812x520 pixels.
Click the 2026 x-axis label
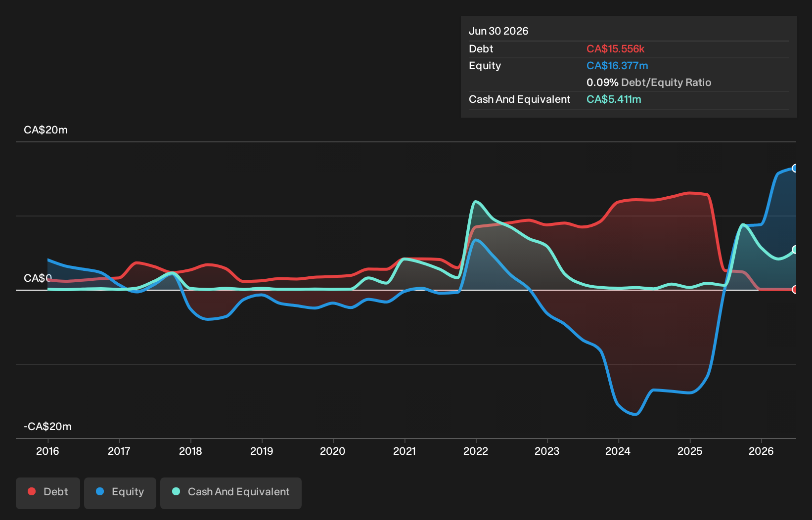pyautogui.click(x=761, y=451)
